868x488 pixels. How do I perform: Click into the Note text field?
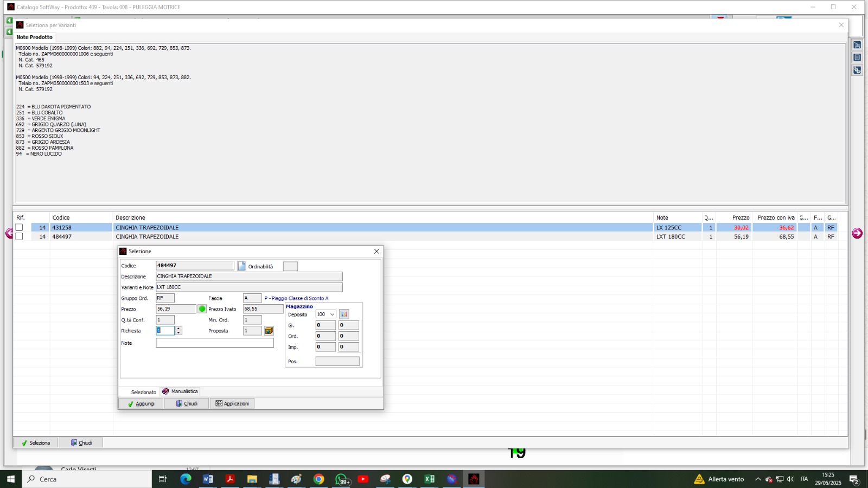(215, 343)
